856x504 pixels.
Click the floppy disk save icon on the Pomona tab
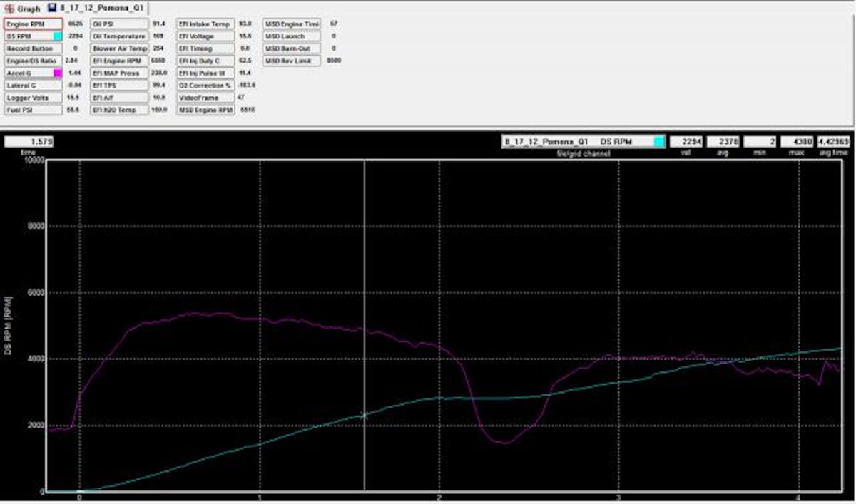tap(51, 9)
